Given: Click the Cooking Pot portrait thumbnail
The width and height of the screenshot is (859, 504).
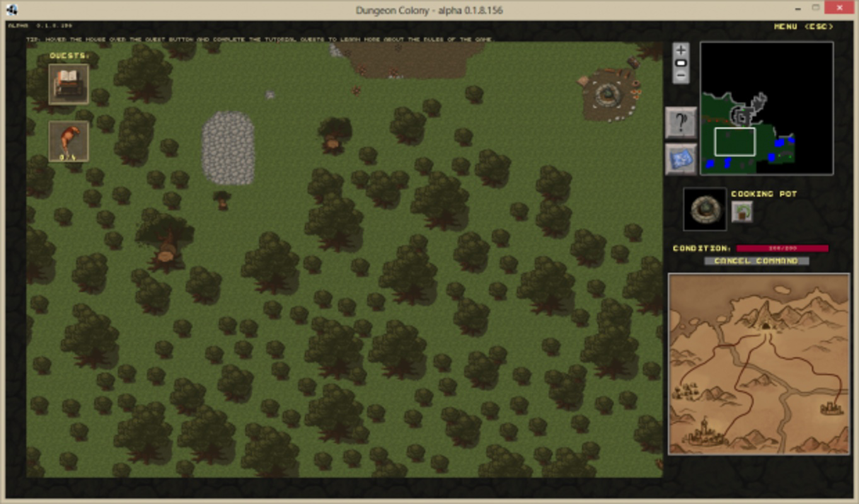Looking at the screenshot, I should coord(705,209).
